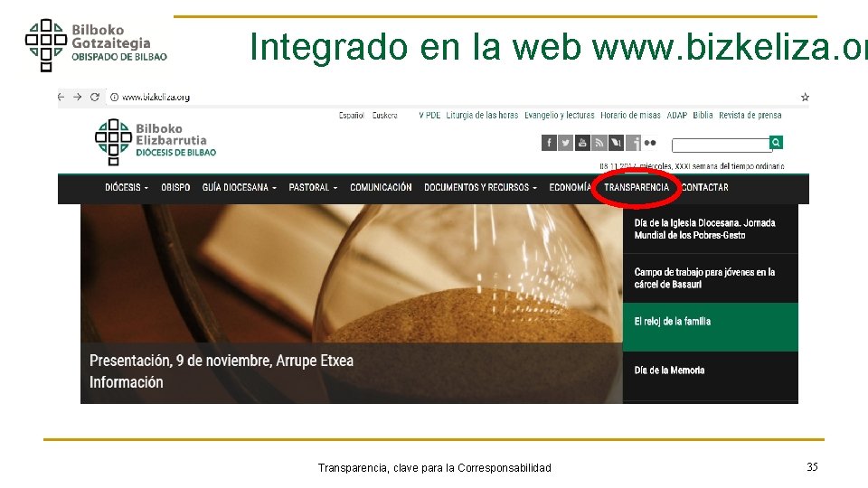Screen dimensions: 868x488
Task: Open Revista de prensa link
Action: (x=750, y=115)
